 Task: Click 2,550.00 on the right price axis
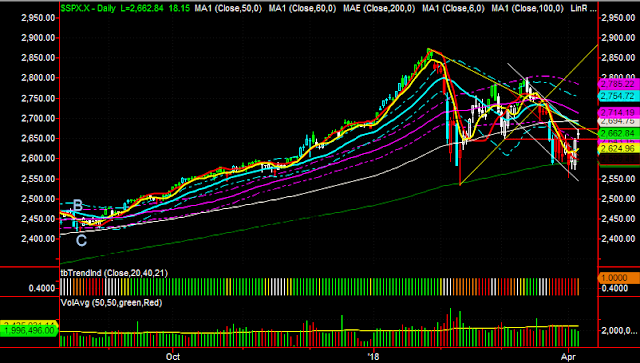[619, 179]
